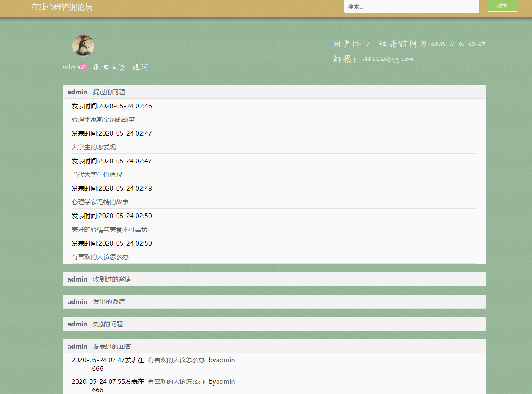Open the question 大学生的恋爱观

[93, 147]
